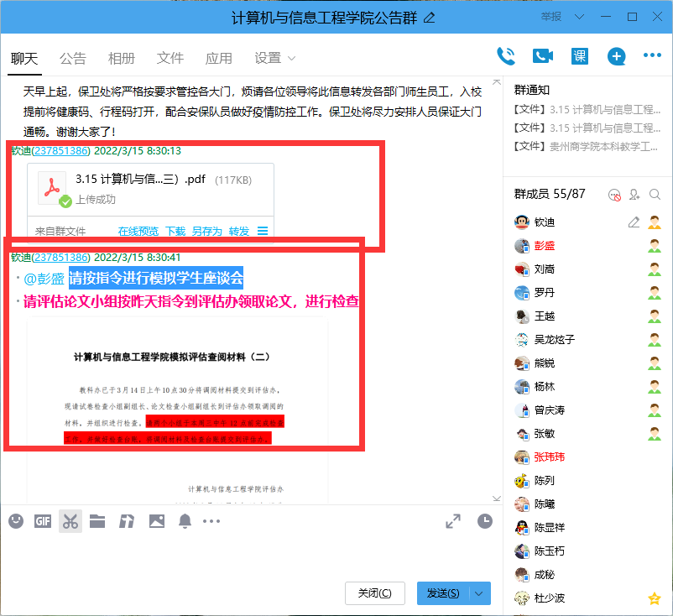Click the 关闭(C) close button
The width and height of the screenshot is (673, 616).
(375, 593)
